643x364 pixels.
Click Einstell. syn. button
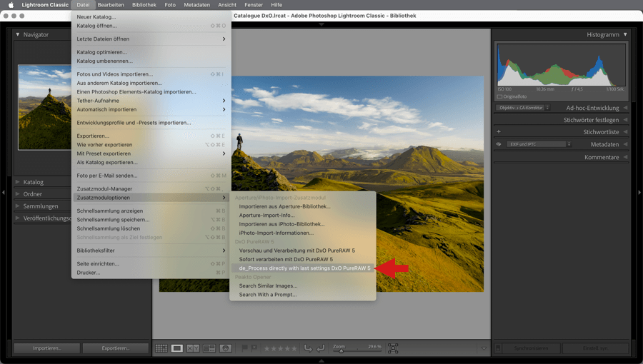pos(595,348)
